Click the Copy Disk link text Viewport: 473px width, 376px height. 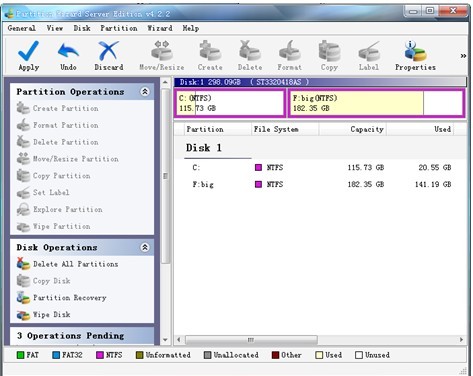pos(52,281)
